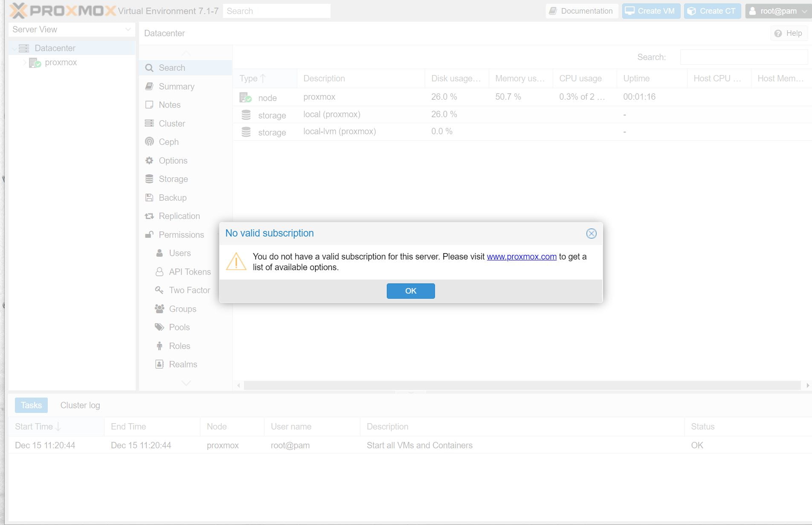
Task: Click the Create VM button
Action: click(651, 11)
